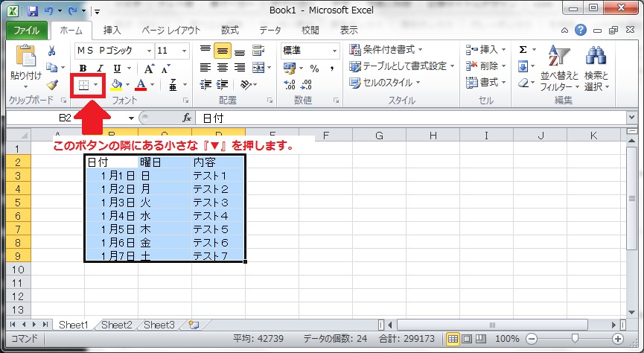Open the number format 標準 dropdown
The width and height of the screenshot is (644, 353).
(x=334, y=51)
